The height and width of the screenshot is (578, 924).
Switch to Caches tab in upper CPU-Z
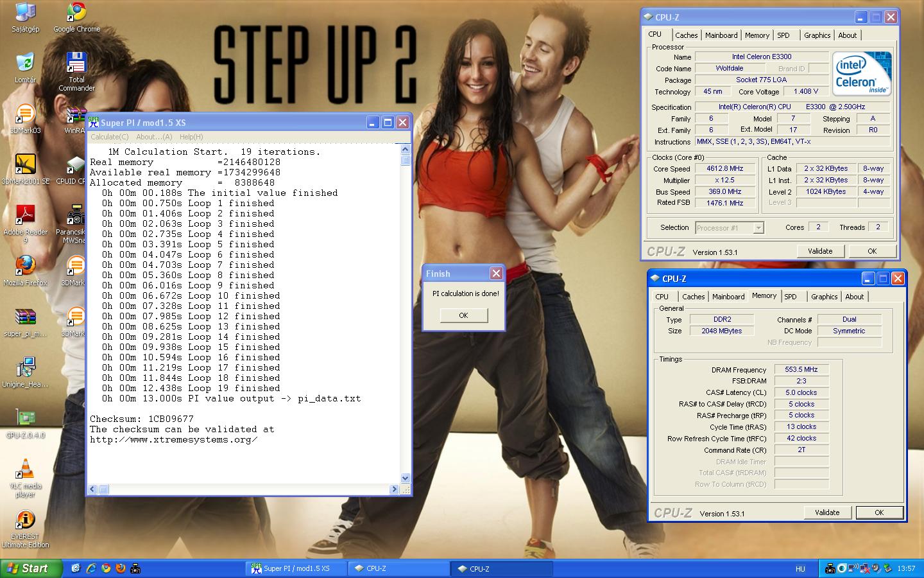(686, 35)
